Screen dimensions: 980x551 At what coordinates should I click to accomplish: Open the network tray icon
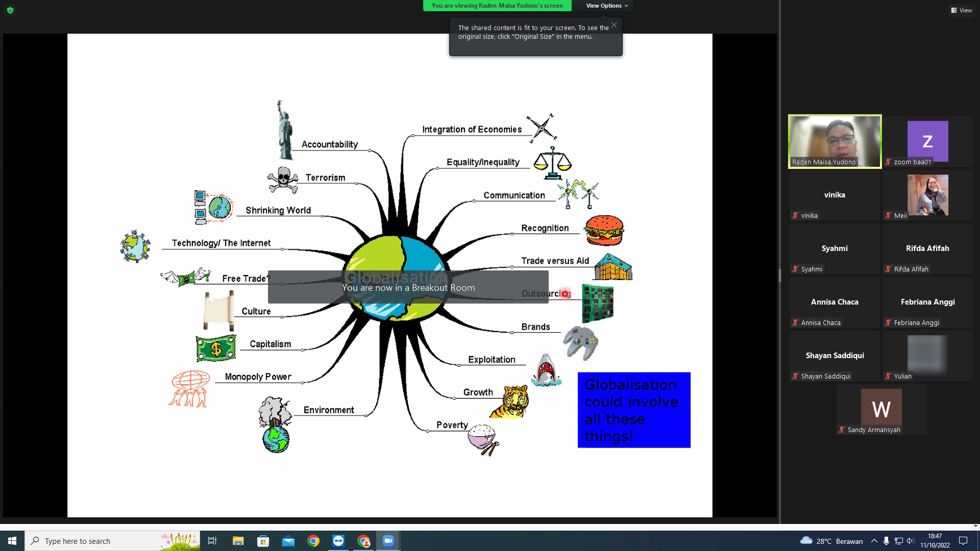point(899,541)
